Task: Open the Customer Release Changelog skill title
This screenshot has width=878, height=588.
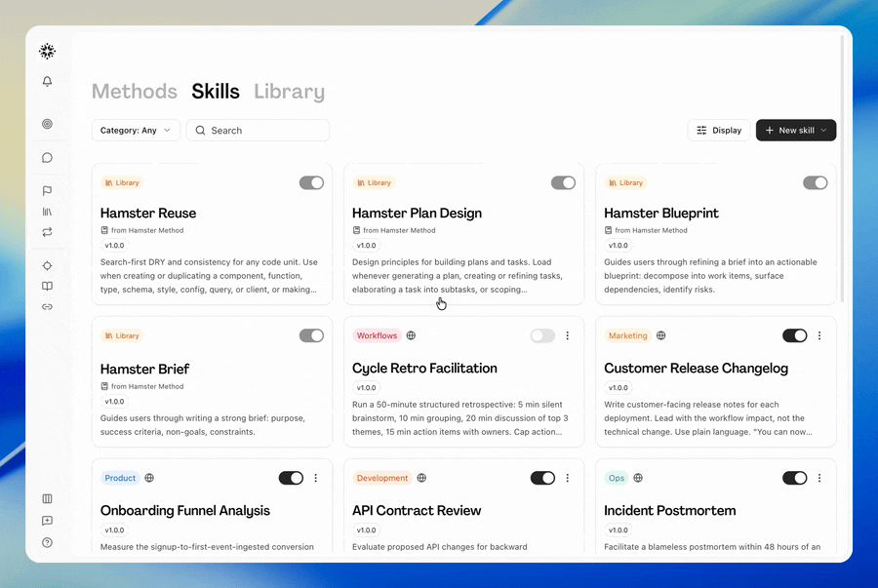Action: (x=696, y=369)
